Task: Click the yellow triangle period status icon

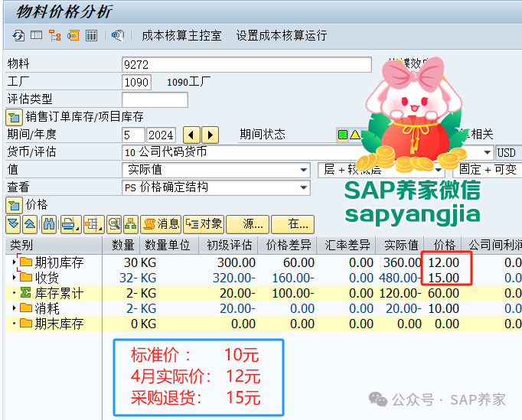Action: (x=355, y=135)
